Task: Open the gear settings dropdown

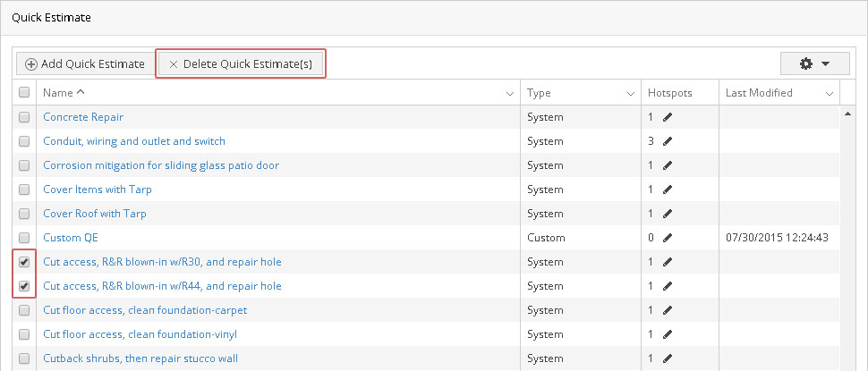Action: point(813,64)
